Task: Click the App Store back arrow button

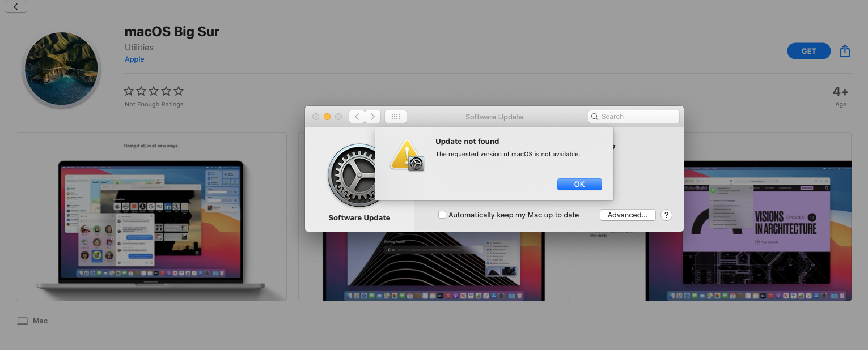Action: coord(15,7)
